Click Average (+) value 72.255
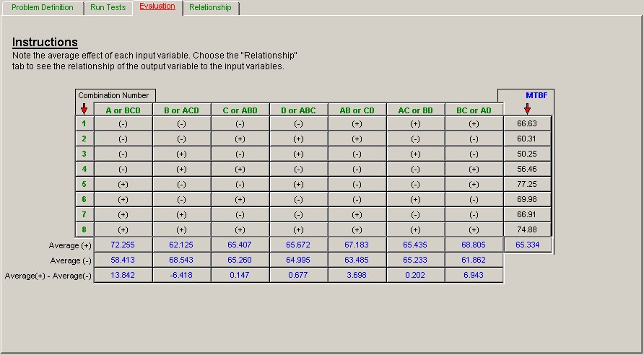The image size is (644, 355). coord(123,245)
